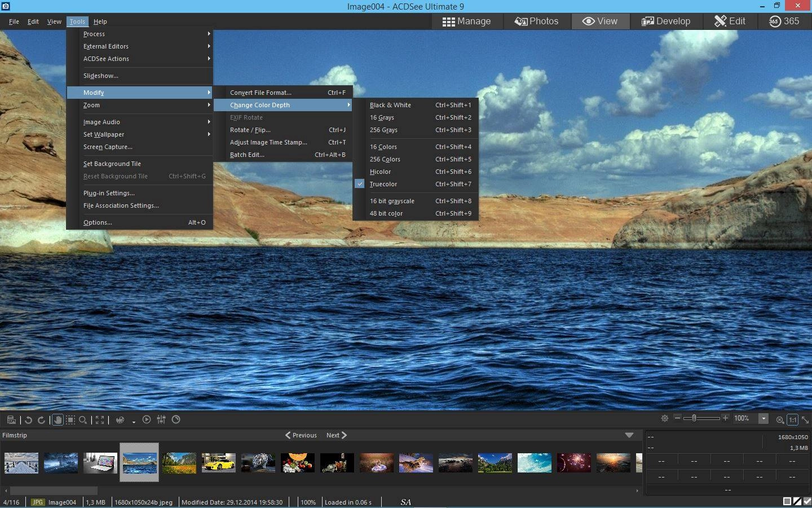812x508 pixels.
Task: Open the yellow sports car thumbnail
Action: (x=219, y=463)
